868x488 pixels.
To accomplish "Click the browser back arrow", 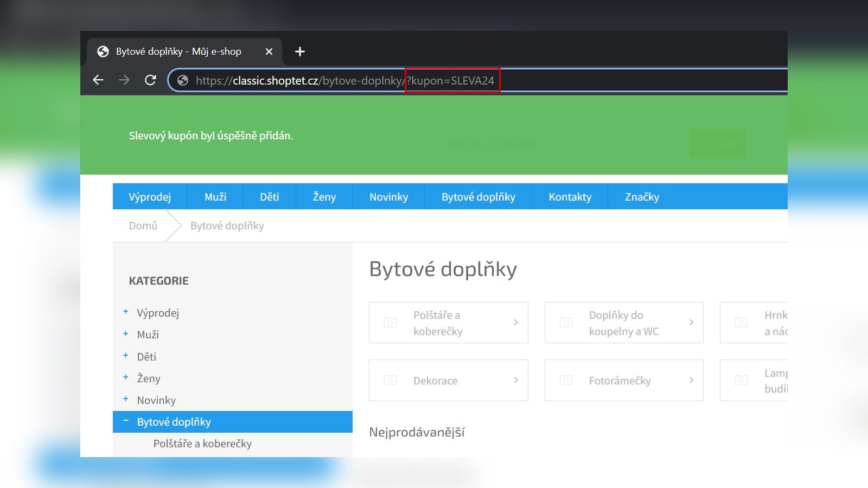I will click(x=98, y=80).
